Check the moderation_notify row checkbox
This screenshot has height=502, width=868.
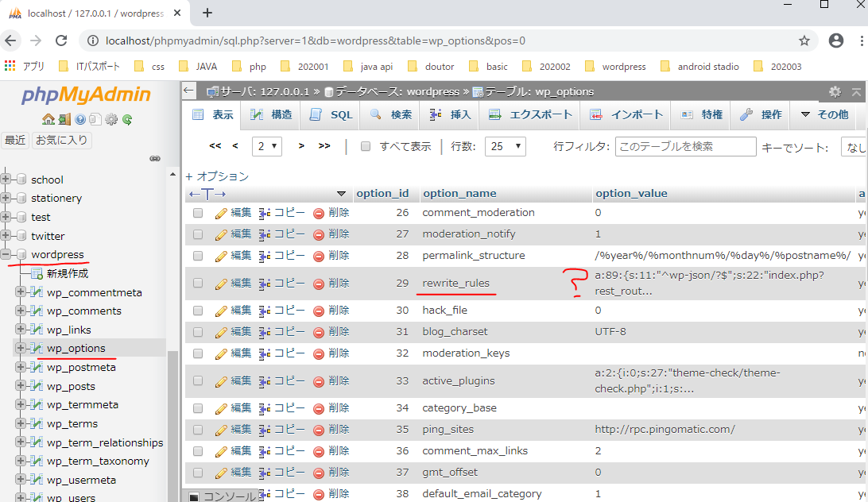[198, 234]
